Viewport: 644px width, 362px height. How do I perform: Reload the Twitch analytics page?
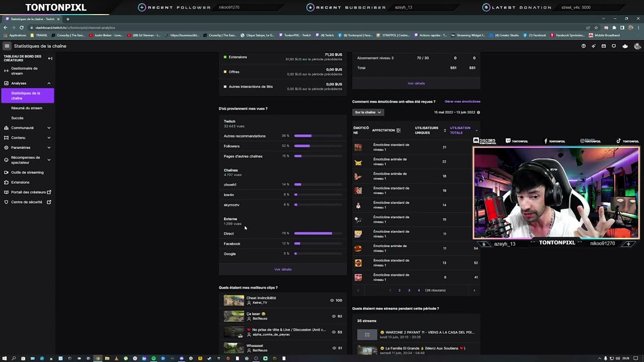pos(22,28)
